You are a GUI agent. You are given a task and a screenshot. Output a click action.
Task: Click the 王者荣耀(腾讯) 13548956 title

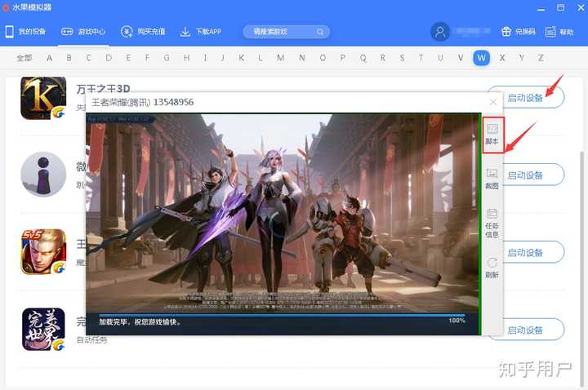[x=142, y=102]
